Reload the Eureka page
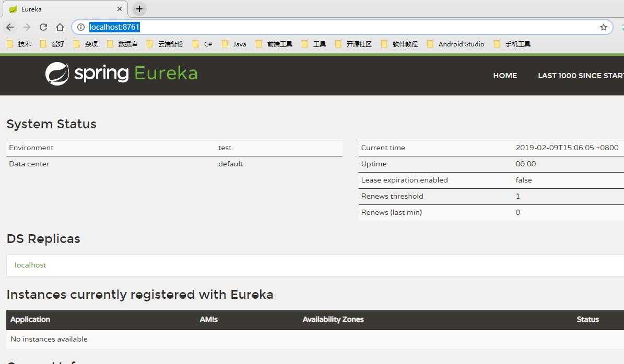Image resolution: width=624 pixels, height=364 pixels. coord(43,27)
